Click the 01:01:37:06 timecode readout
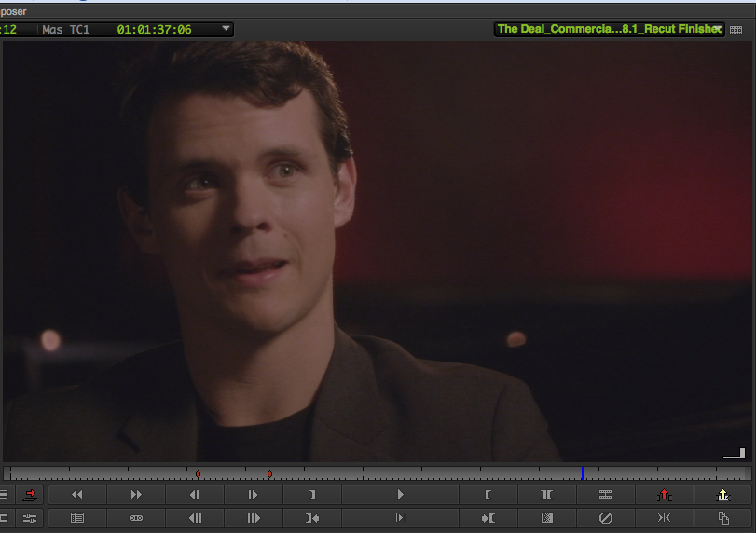756x533 pixels. click(155, 30)
